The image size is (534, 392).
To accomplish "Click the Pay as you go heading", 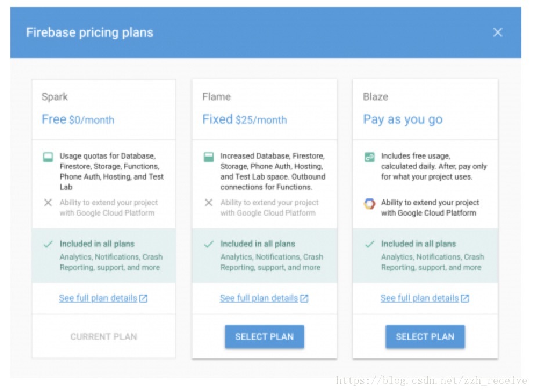I will pos(403,119).
